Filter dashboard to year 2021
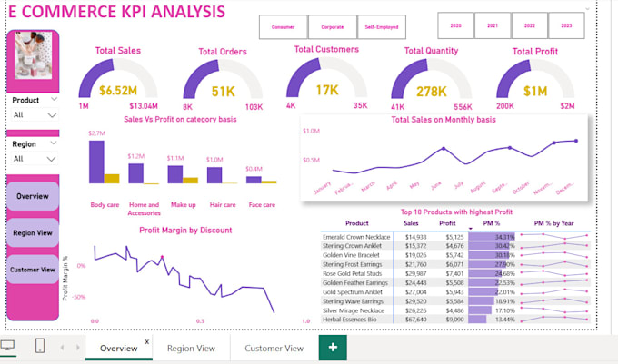 493,25
